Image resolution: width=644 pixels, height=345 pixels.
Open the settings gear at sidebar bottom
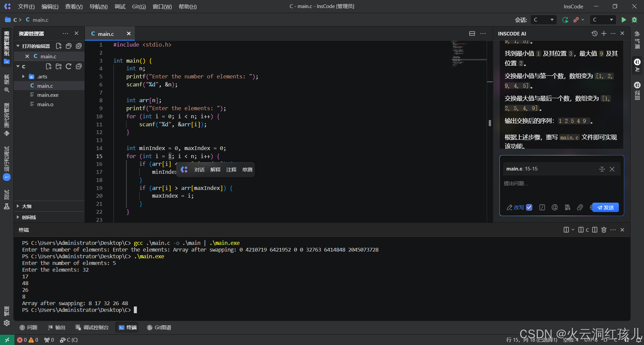pyautogui.click(x=7, y=323)
